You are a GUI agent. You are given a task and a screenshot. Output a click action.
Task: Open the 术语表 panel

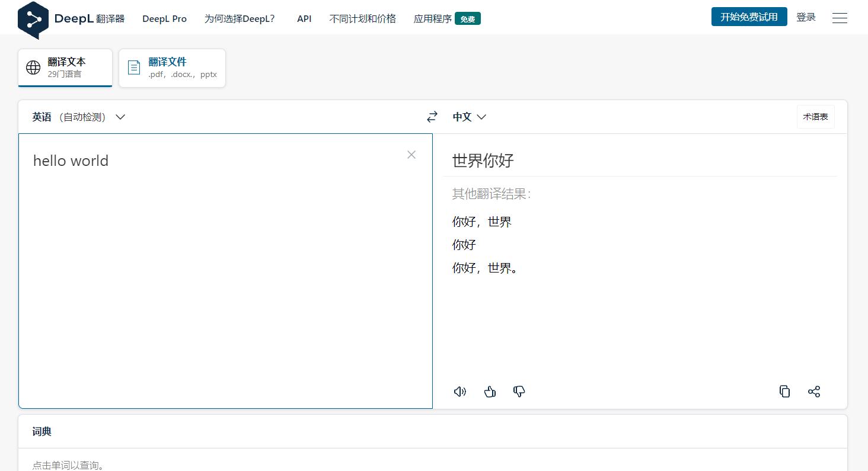tap(815, 116)
